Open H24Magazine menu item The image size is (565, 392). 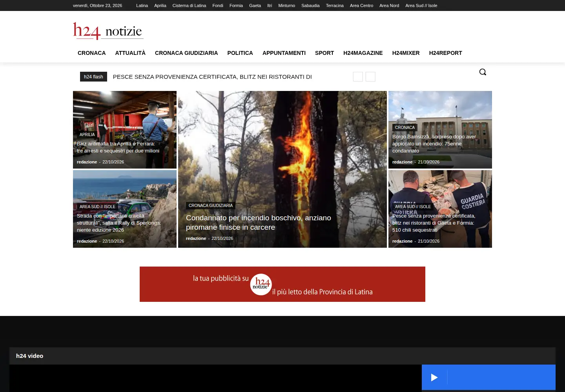(x=363, y=53)
